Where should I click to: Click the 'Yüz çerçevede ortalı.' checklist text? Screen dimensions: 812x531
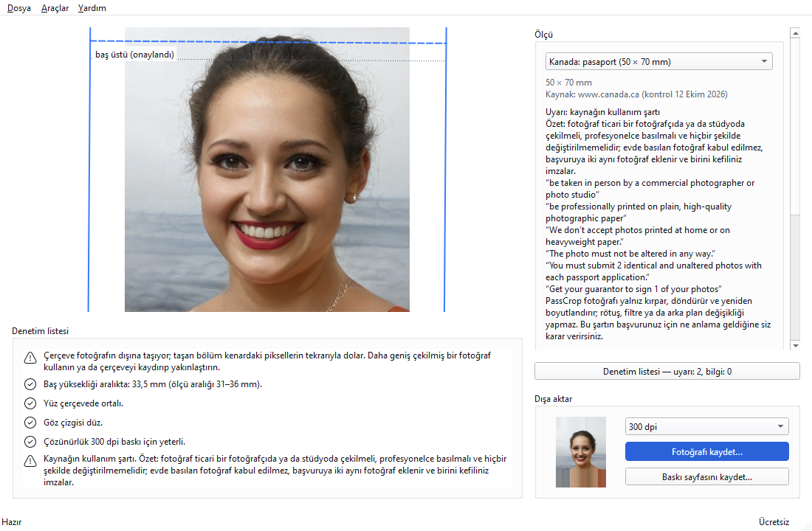[x=83, y=403]
